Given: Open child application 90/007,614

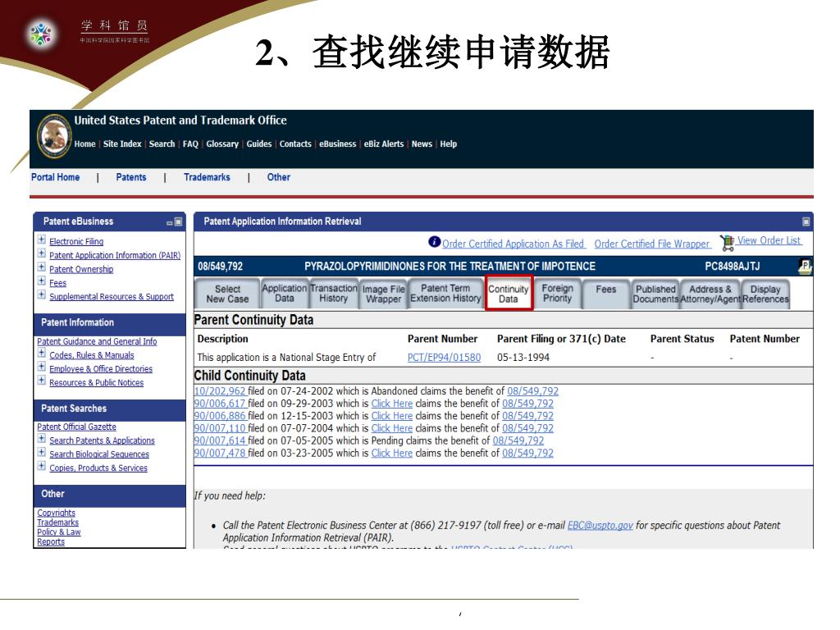Looking at the screenshot, I should (220, 441).
